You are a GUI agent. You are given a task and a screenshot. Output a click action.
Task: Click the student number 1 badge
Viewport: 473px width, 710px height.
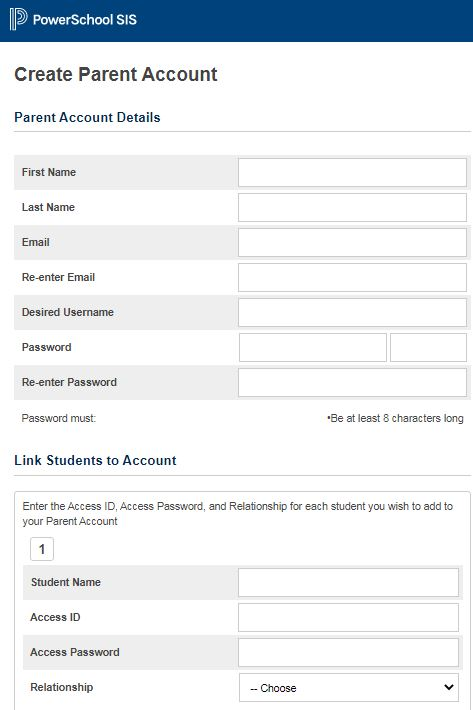[42, 549]
